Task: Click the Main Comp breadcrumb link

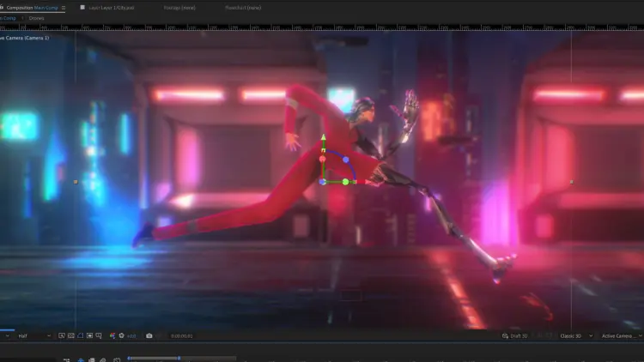Action: (8, 18)
